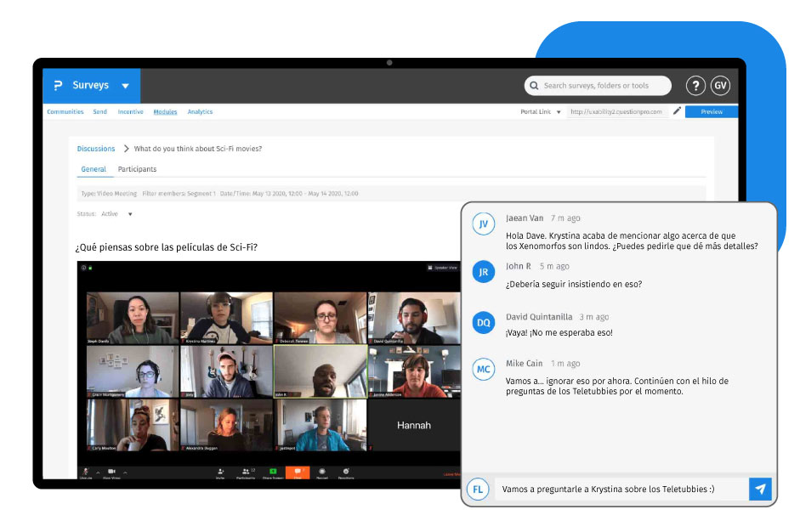
Task: Open the Modules menu item
Action: coord(165,111)
